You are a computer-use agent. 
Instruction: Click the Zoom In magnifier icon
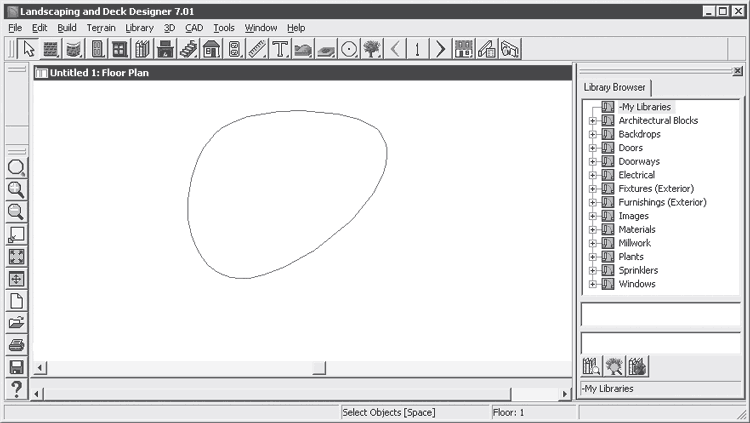16,190
